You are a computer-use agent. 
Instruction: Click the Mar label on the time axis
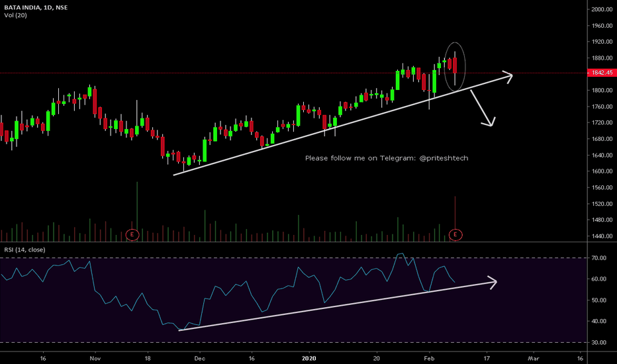point(533,359)
